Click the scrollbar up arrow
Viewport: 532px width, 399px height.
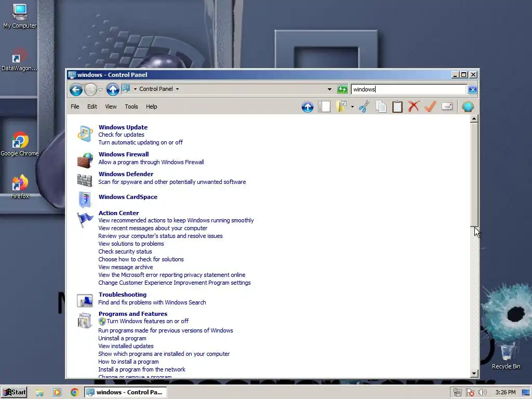tap(474, 118)
